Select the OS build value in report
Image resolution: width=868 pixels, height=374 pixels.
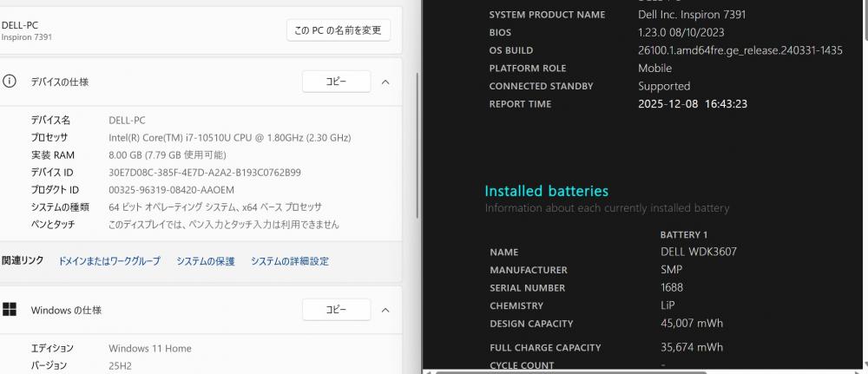coord(740,50)
